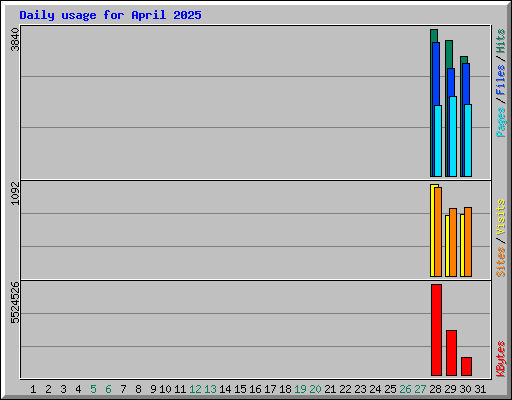Image resolution: width=512 pixels, height=400 pixels.
Task: Click the yellow Visits bar for day 28
Action: (x=432, y=230)
